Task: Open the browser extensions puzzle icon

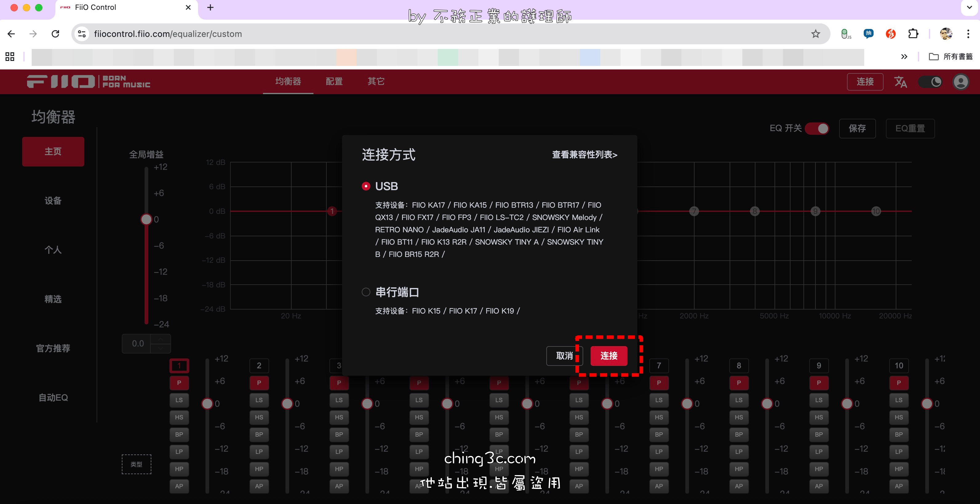Action: click(913, 34)
